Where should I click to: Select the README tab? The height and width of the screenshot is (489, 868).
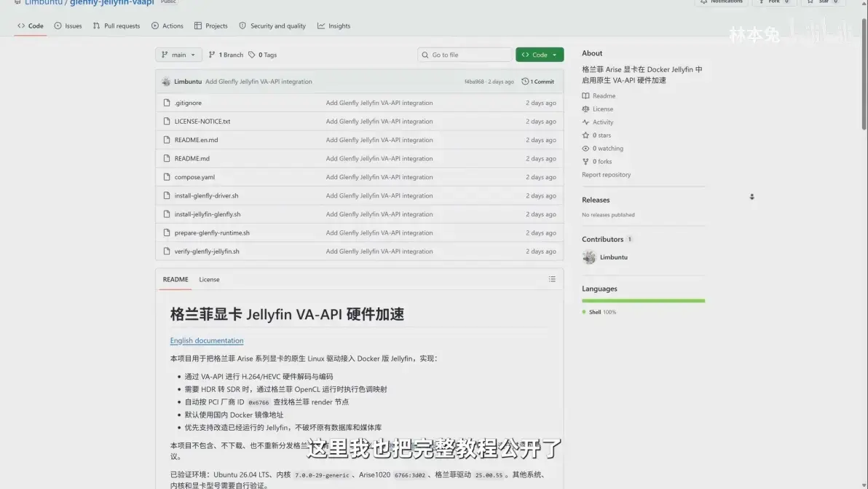coord(175,280)
